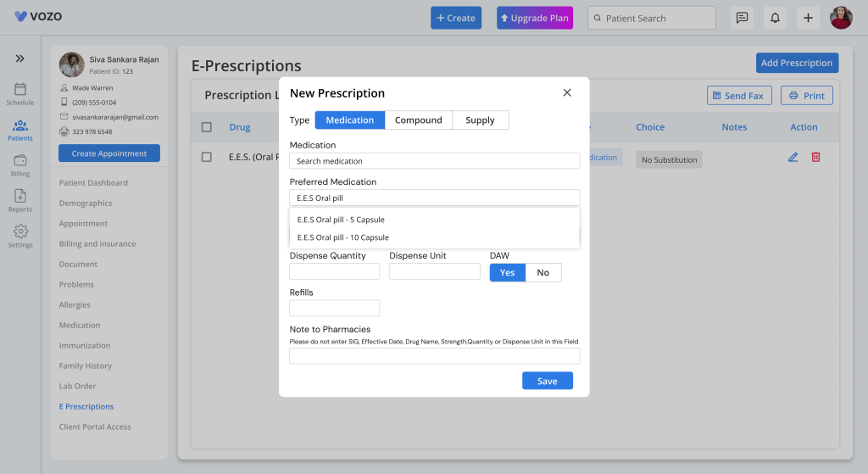Switch prescription type to Supply
The width and height of the screenshot is (868, 474).
point(480,120)
